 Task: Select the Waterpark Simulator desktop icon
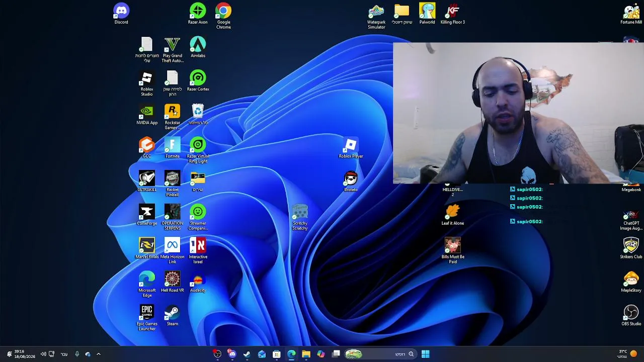coord(376,16)
